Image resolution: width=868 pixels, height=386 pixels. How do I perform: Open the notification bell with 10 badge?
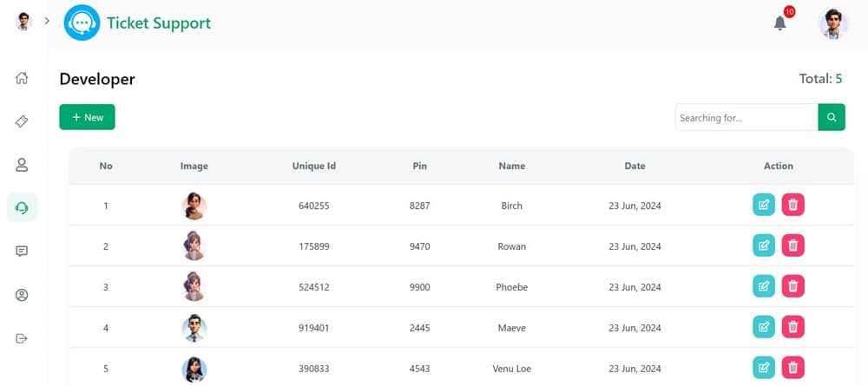click(780, 23)
